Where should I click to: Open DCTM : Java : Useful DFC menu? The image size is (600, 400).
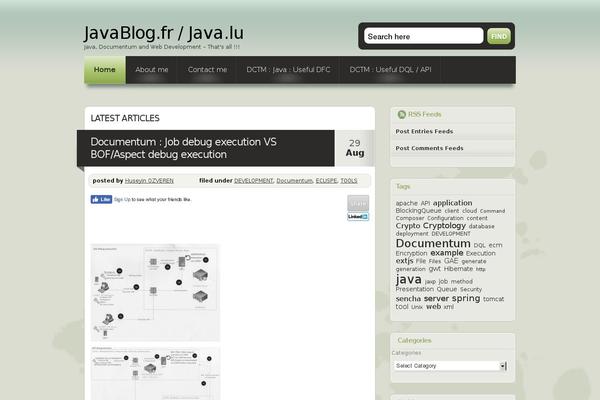[288, 70]
